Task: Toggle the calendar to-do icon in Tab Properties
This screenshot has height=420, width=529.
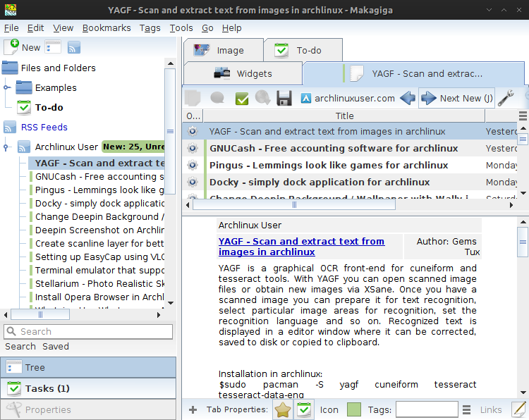Action: pos(304,409)
